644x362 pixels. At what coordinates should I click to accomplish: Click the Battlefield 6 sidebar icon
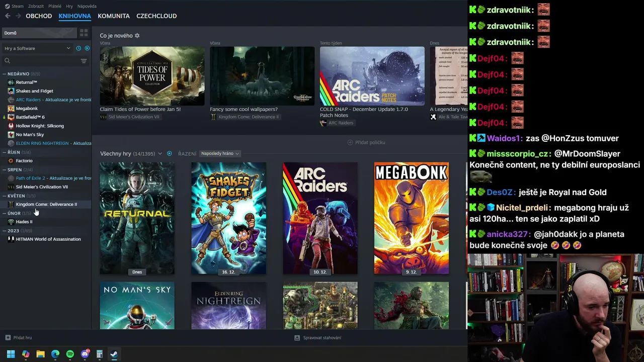click(x=11, y=117)
